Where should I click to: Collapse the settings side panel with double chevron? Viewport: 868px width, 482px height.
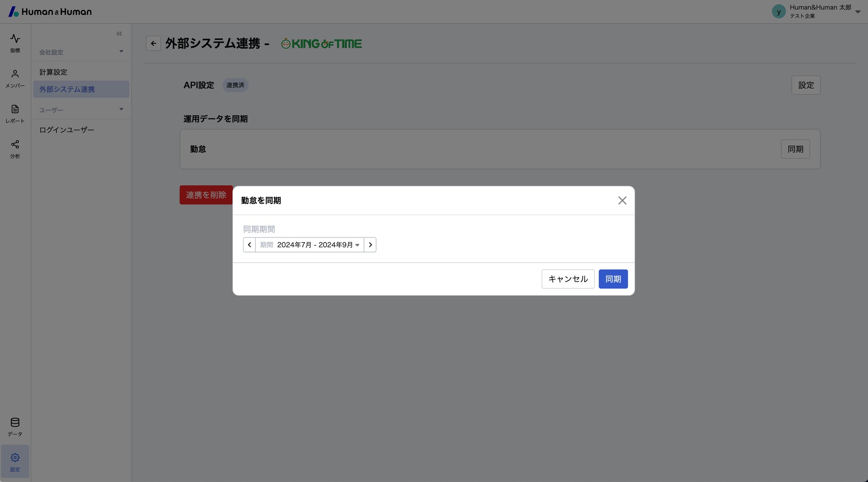(x=119, y=34)
